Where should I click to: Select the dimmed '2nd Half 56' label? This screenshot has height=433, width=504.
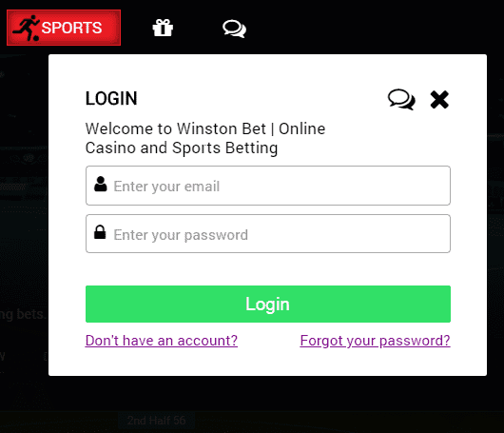coord(157,421)
